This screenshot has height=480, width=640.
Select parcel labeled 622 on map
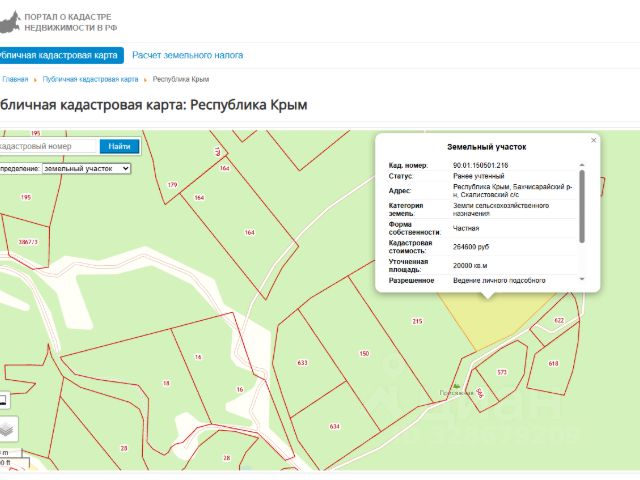(x=559, y=320)
